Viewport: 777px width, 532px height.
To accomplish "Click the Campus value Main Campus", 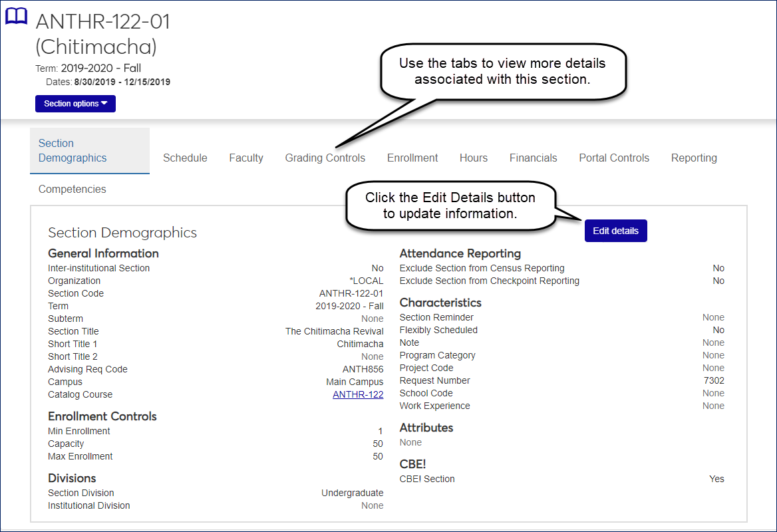I will click(355, 382).
